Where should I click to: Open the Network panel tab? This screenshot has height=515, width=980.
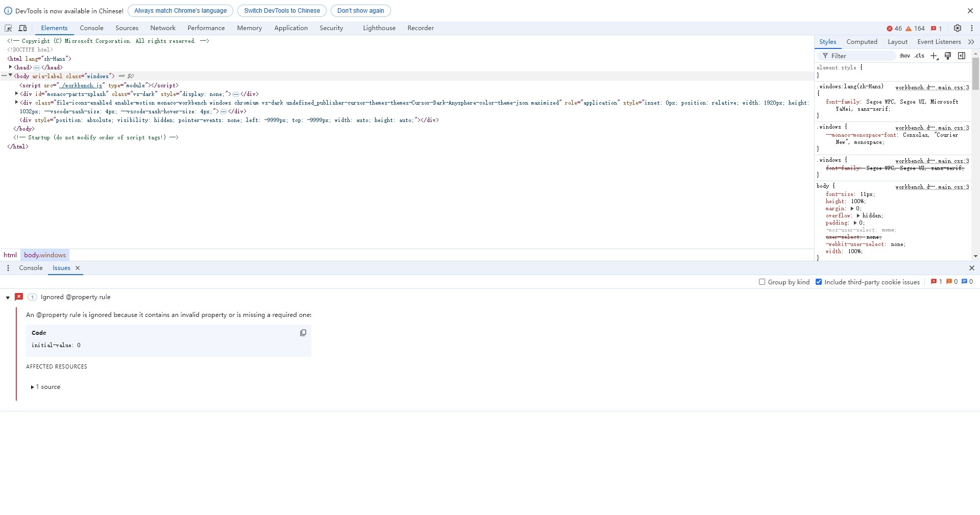(163, 28)
